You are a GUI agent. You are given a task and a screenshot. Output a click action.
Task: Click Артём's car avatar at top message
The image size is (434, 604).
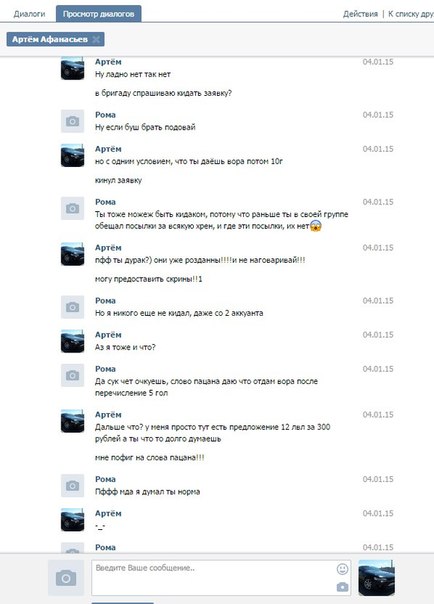coord(72,69)
